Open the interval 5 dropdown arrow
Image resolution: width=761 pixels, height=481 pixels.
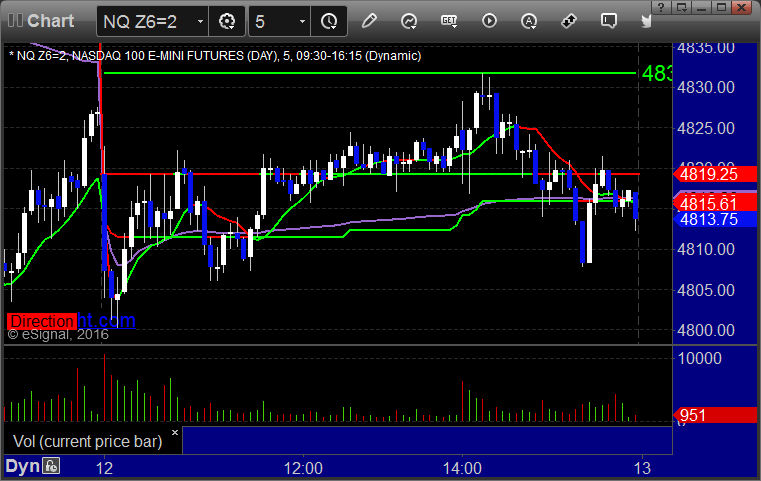click(x=302, y=21)
